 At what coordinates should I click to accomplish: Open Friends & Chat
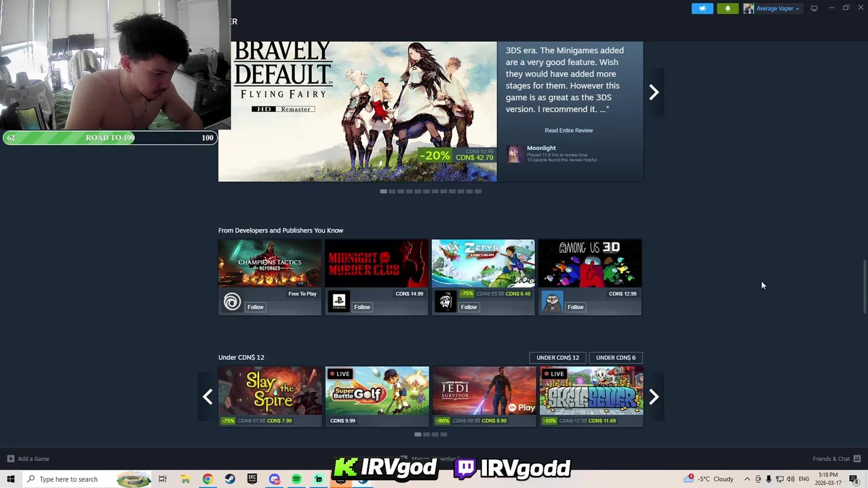tap(837, 459)
